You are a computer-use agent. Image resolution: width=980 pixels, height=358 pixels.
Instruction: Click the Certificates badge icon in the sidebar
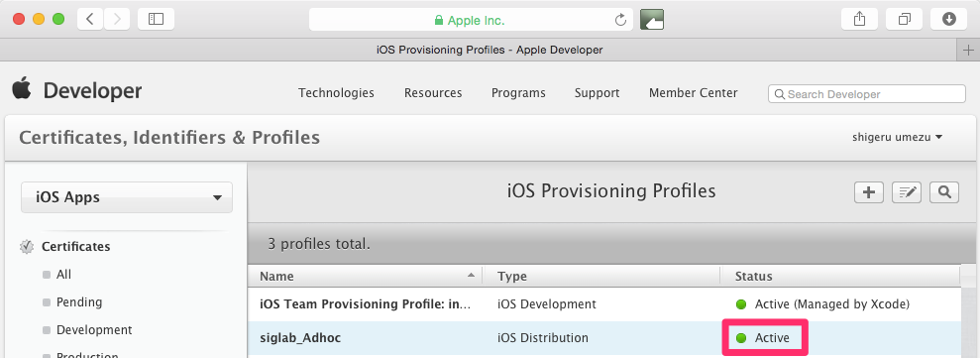pos(27,247)
